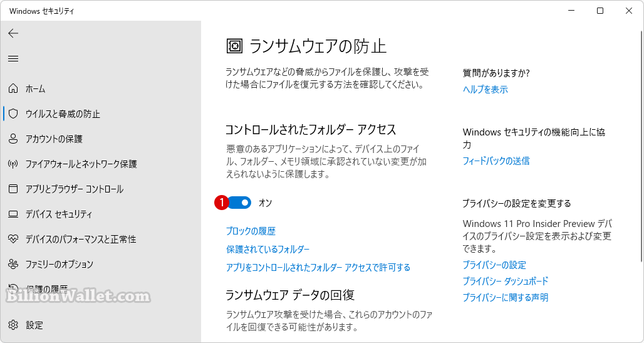Open プライバシー ダッシュボード link
Viewport: 644px width, 343px height.
506,282
